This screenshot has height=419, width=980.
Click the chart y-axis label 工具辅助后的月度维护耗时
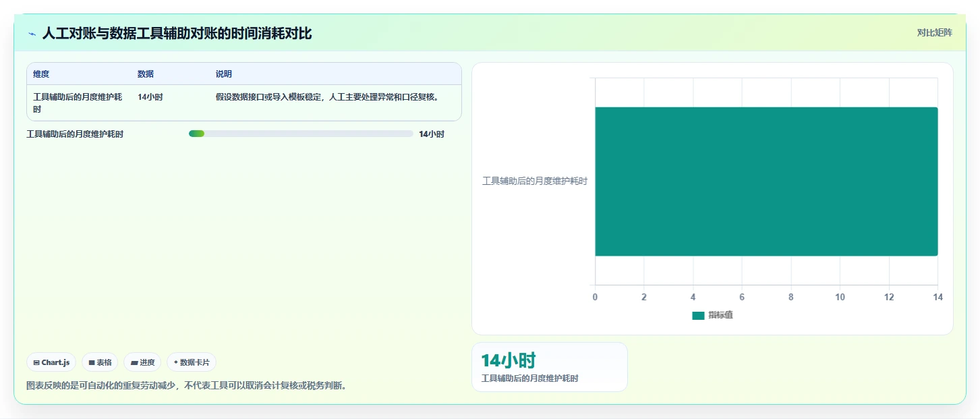535,181
